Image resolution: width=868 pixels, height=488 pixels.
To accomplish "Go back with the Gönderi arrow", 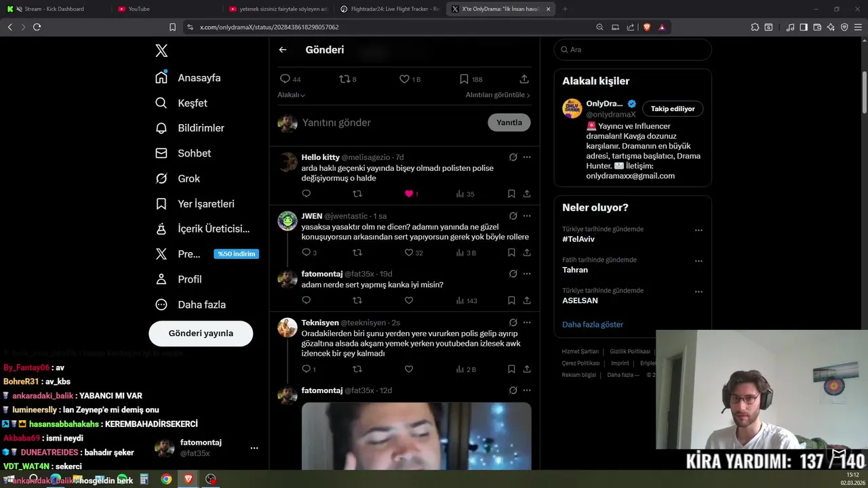I will [x=283, y=49].
